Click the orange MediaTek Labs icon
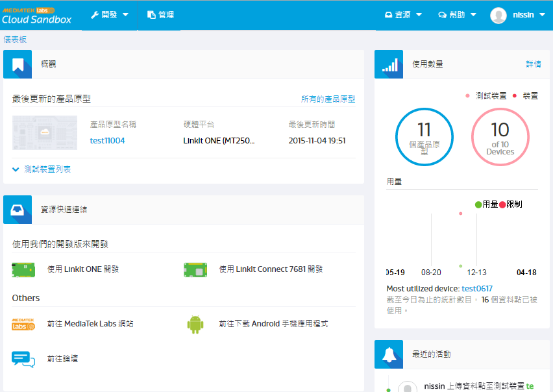Viewport: 553px width, 392px height. [x=23, y=324]
